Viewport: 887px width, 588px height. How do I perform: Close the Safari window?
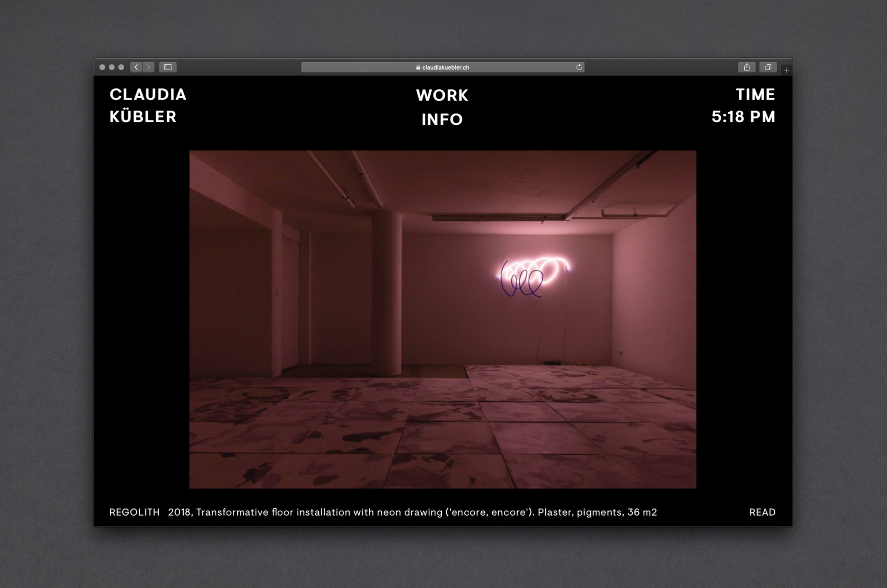(x=102, y=67)
